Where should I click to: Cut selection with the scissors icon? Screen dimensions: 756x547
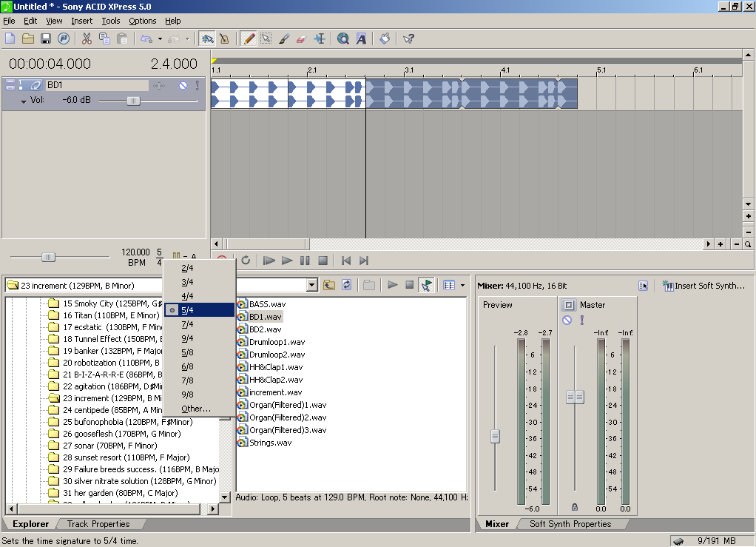pos(87,38)
